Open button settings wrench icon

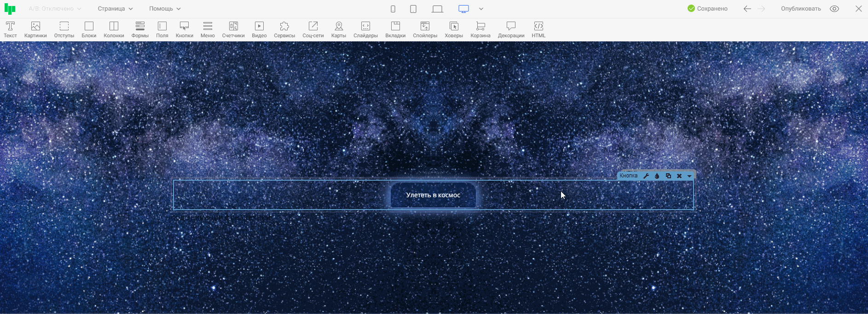(646, 176)
